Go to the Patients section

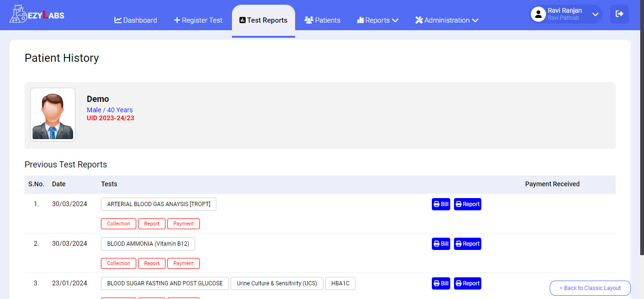(x=322, y=20)
